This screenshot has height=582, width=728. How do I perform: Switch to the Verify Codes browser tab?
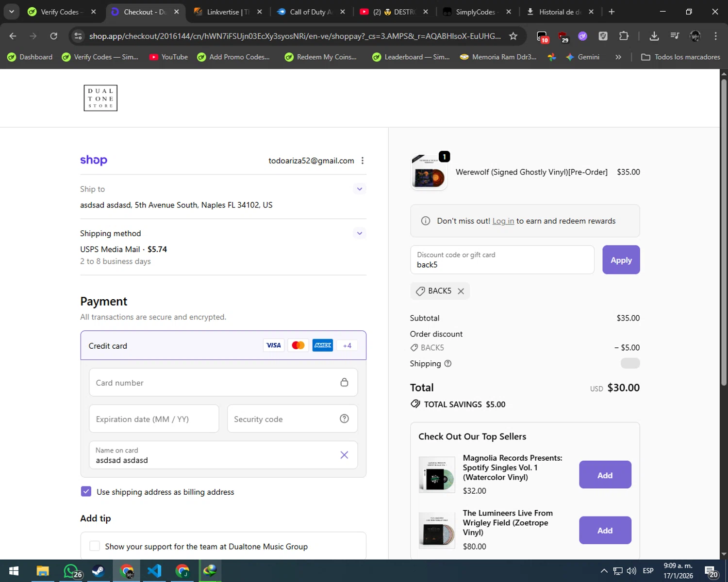click(x=62, y=12)
